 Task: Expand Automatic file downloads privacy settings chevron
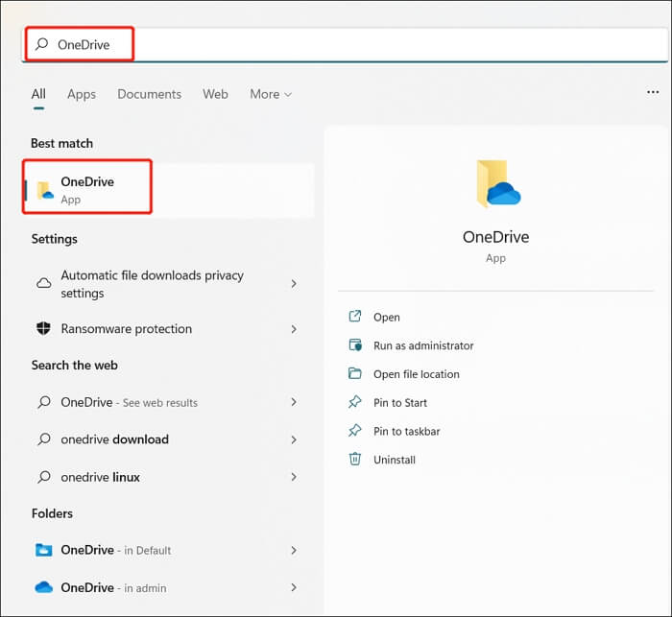[294, 284]
